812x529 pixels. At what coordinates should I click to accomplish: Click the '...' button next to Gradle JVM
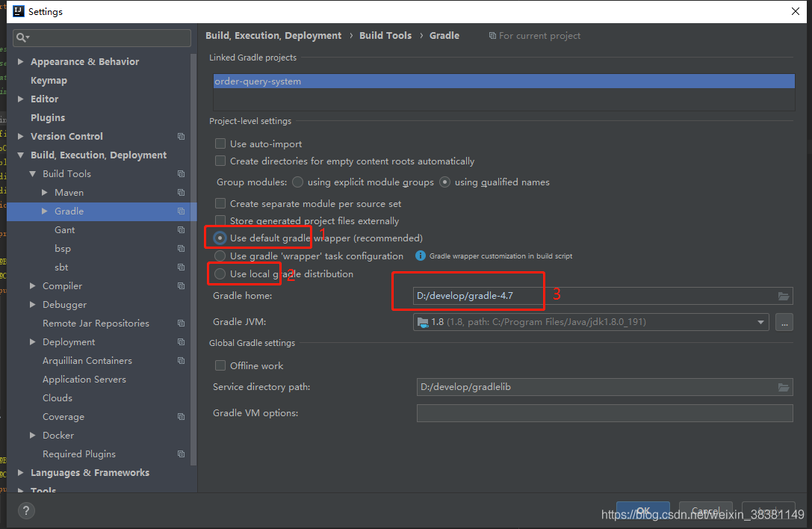pyautogui.click(x=786, y=322)
